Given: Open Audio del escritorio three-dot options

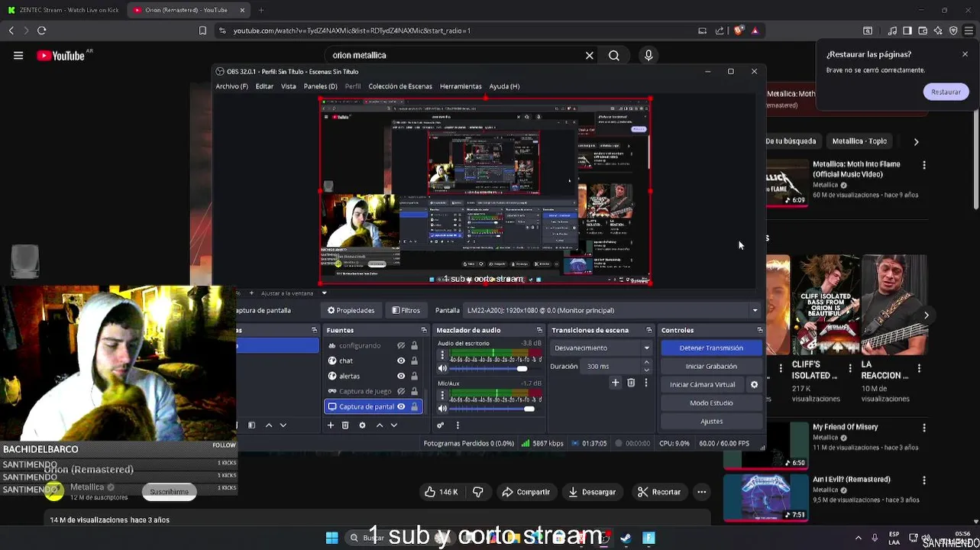Looking at the screenshot, I should [442, 355].
